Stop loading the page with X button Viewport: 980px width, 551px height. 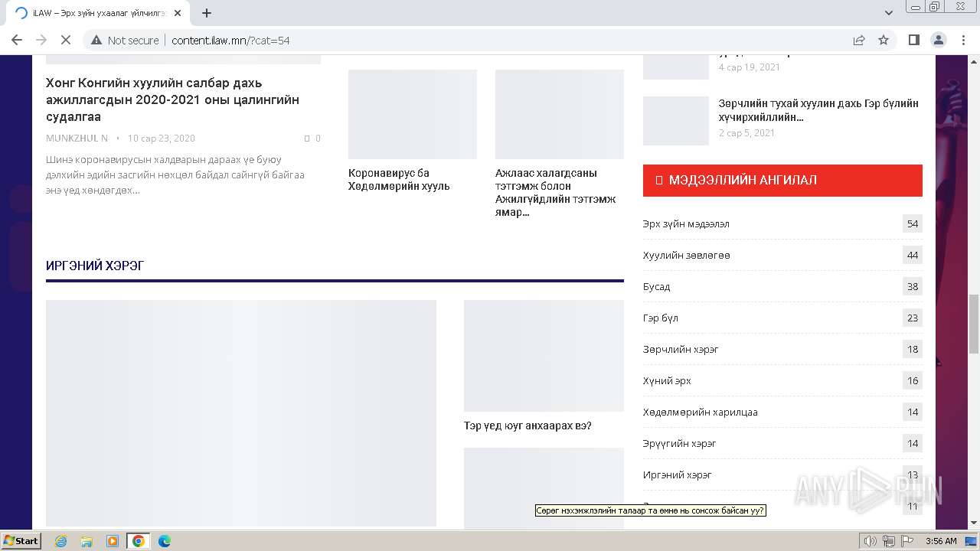pyautogui.click(x=66, y=40)
